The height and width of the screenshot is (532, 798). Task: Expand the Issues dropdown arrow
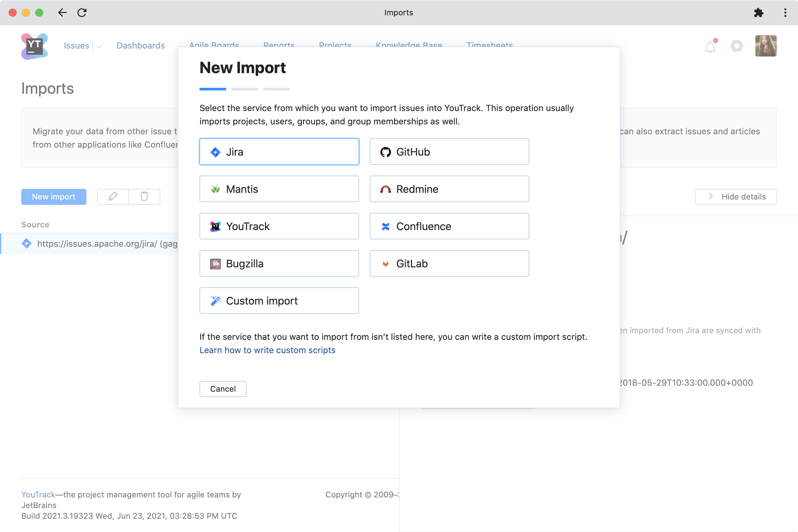[99, 47]
